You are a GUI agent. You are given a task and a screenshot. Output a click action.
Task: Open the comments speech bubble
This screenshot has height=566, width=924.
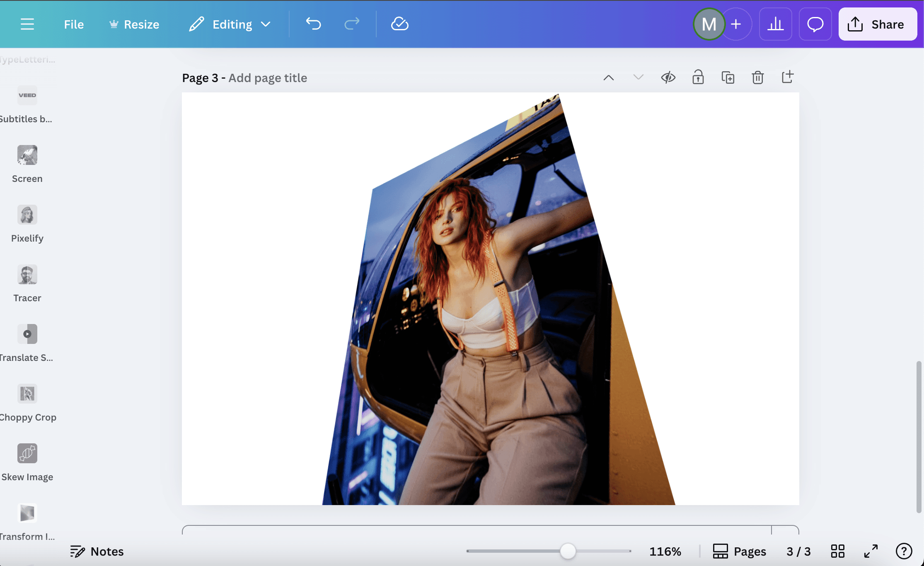(x=815, y=24)
